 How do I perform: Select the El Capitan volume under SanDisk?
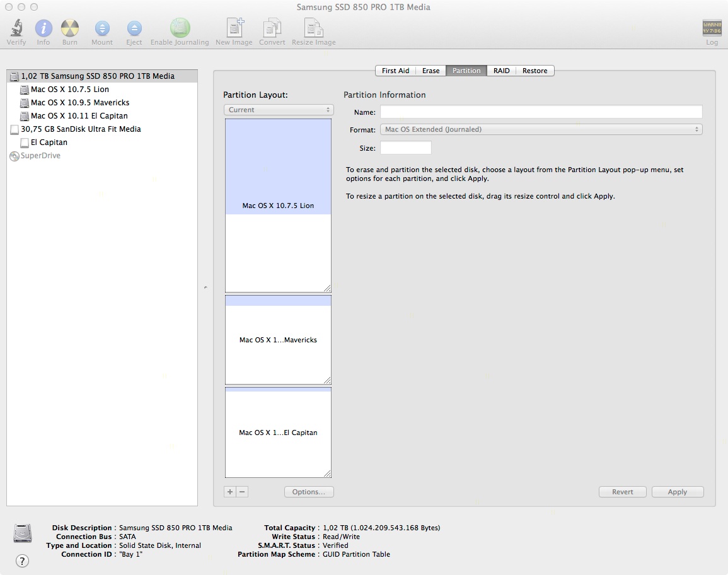pos(102,142)
